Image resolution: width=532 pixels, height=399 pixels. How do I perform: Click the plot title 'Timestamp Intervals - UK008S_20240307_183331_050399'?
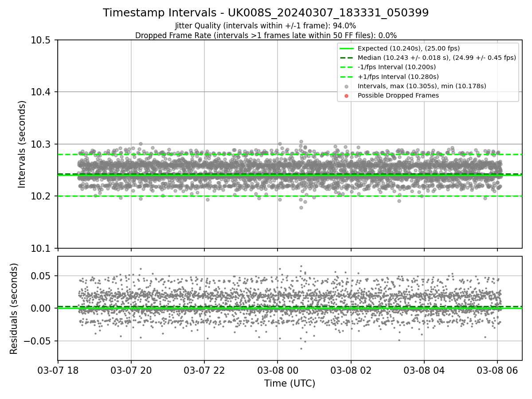[x=266, y=13]
